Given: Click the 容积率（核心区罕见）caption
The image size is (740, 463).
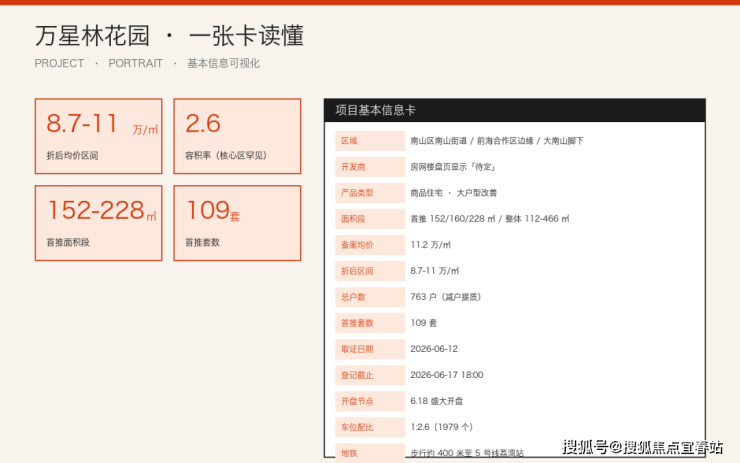Looking at the screenshot, I should (x=226, y=155).
